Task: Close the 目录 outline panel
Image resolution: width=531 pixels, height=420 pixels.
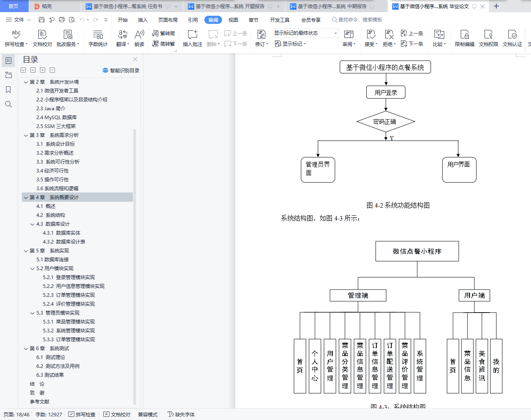Action: click(135, 59)
